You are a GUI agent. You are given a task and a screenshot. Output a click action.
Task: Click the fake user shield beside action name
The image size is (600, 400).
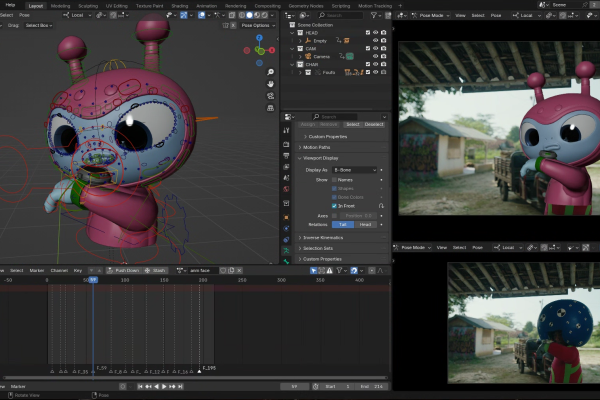pos(223,270)
